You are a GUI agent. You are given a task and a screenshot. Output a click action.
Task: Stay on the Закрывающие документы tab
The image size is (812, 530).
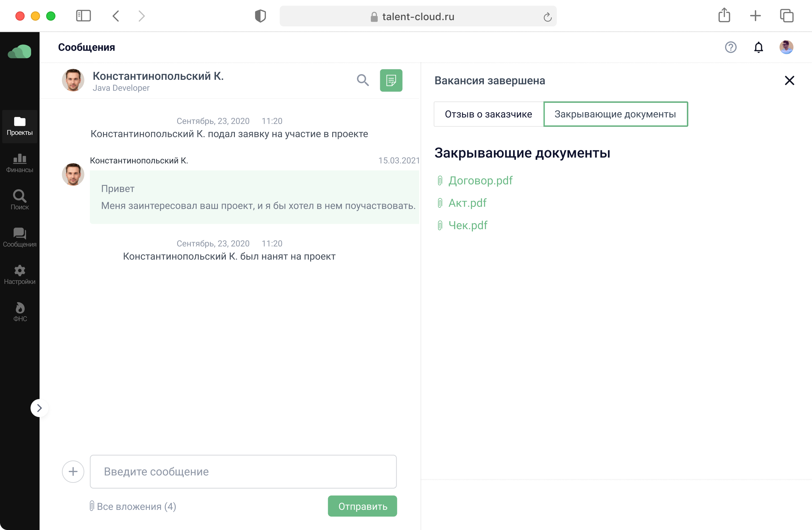click(x=615, y=114)
